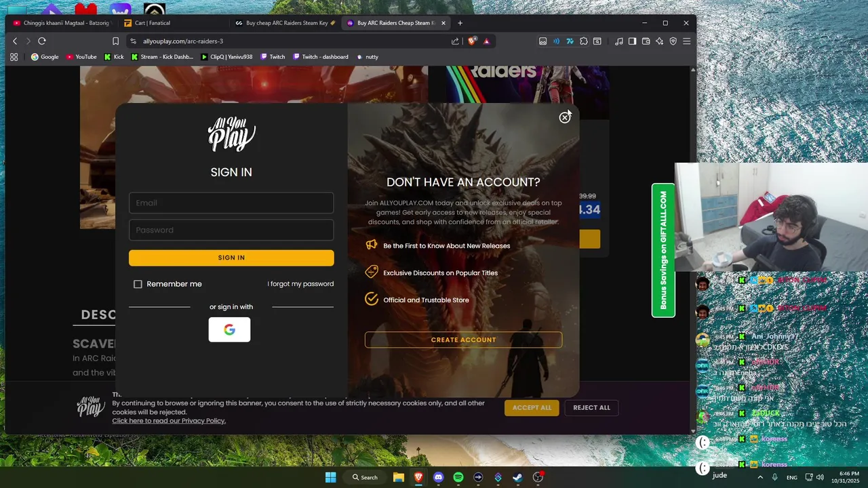Click Bonus Savings on GIFTALL.COM green banner
Viewport: 868px width, 488px height.
tap(663, 250)
